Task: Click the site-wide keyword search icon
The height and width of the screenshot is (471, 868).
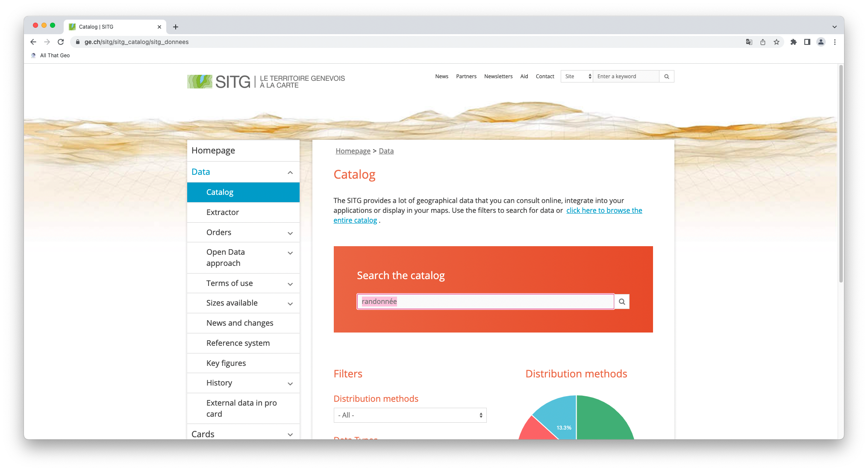Action: point(667,76)
